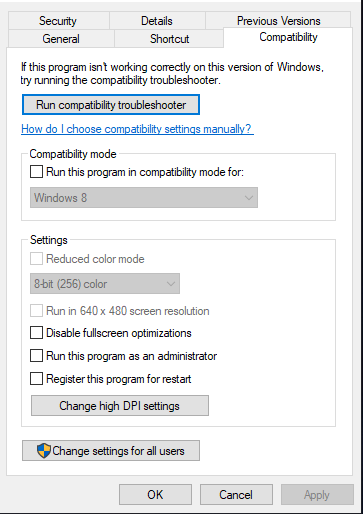Image resolution: width=363 pixels, height=514 pixels.
Task: Go to the Previous Versions tab
Action: coord(278,21)
